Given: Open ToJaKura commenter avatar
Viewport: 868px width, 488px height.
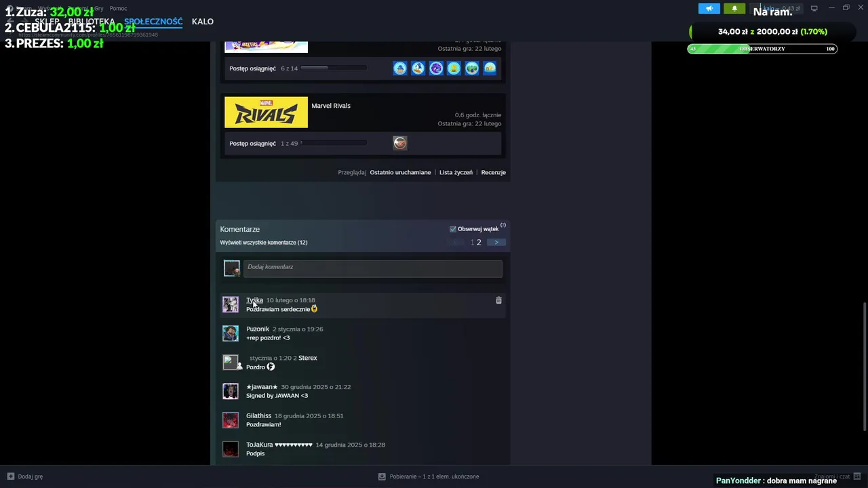Looking at the screenshot, I should pos(231,449).
